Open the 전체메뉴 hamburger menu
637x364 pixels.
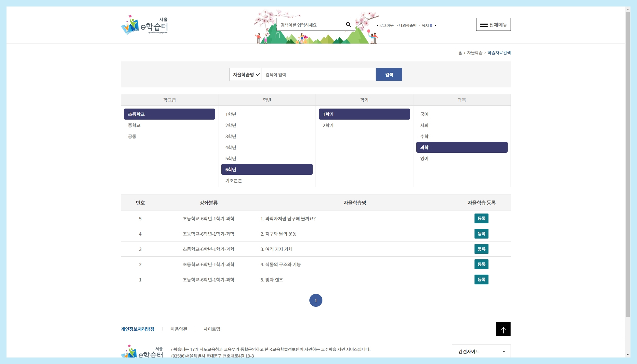[x=493, y=25]
